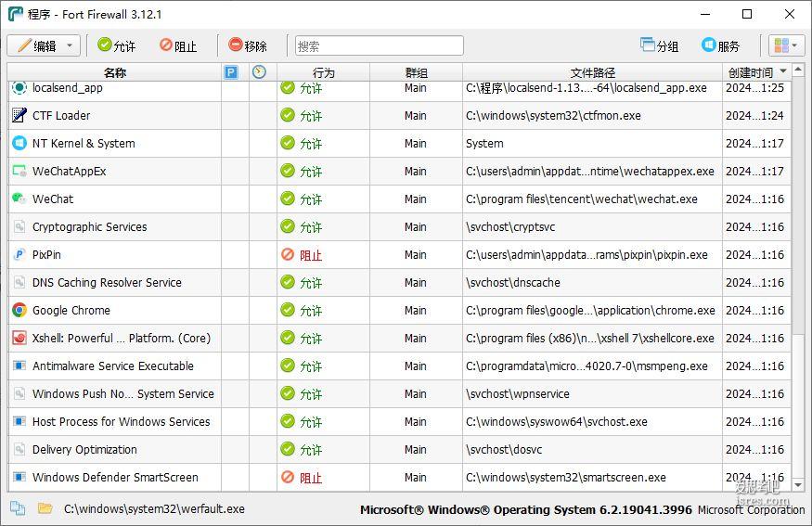812x526 pixels.
Task: Select the Xshell: Powerful ... Platform. (Core) text
Action: pos(122,338)
